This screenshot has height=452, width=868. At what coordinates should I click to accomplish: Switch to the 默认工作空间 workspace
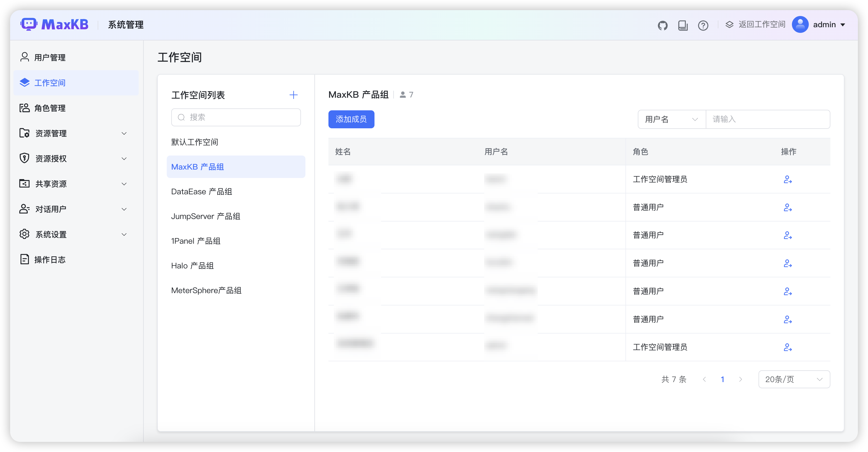(195, 141)
